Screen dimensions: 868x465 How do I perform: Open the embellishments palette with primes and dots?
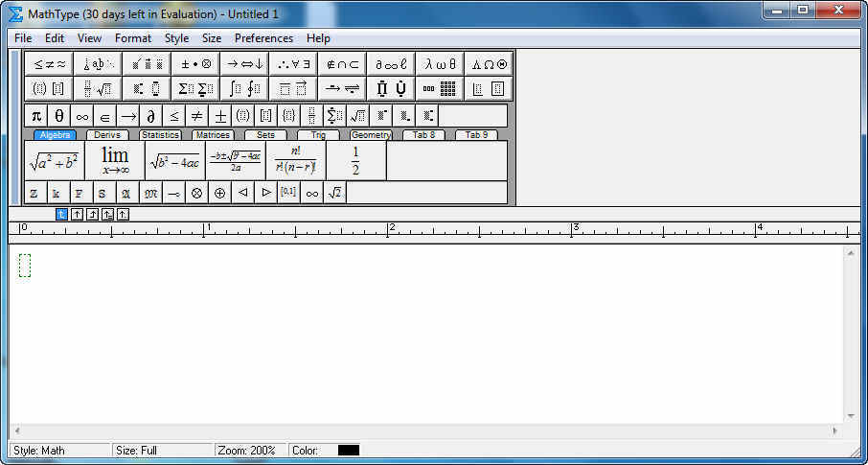click(x=147, y=63)
